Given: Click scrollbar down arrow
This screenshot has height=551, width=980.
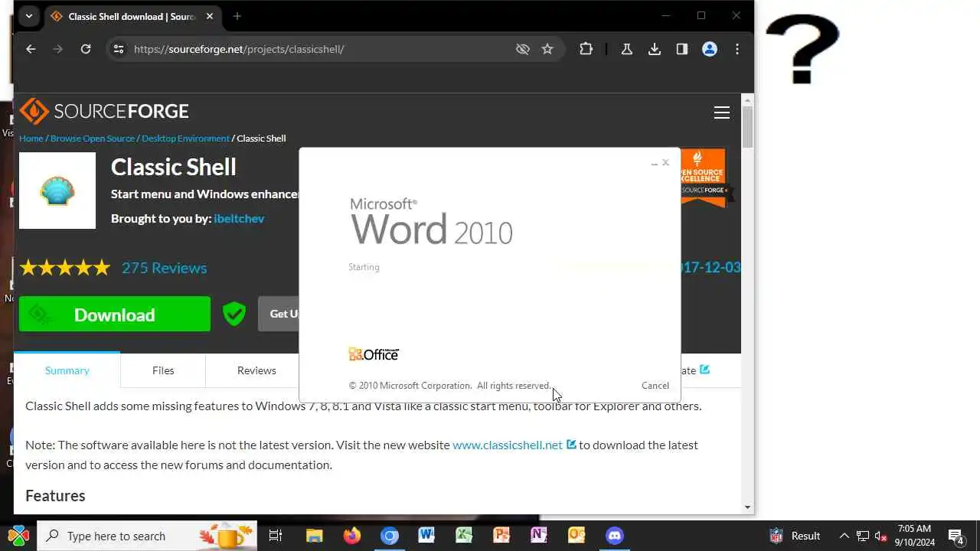Looking at the screenshot, I should 747,507.
